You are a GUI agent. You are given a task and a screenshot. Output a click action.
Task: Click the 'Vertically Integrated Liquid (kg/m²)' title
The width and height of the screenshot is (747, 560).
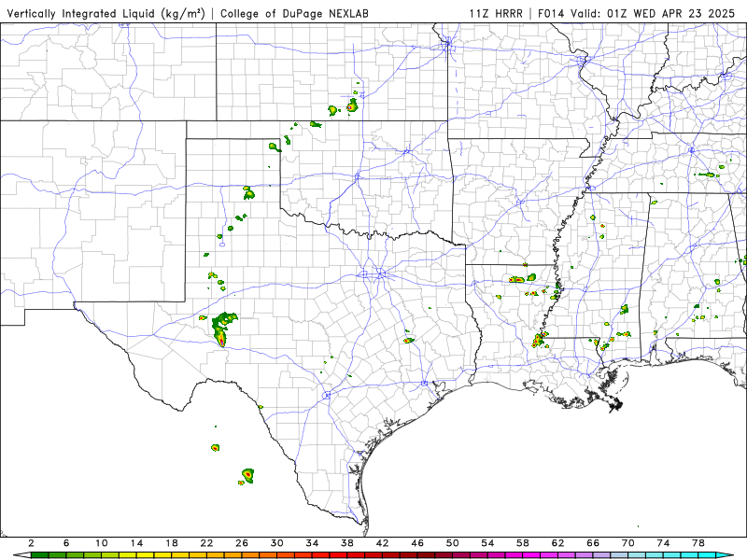tap(106, 13)
